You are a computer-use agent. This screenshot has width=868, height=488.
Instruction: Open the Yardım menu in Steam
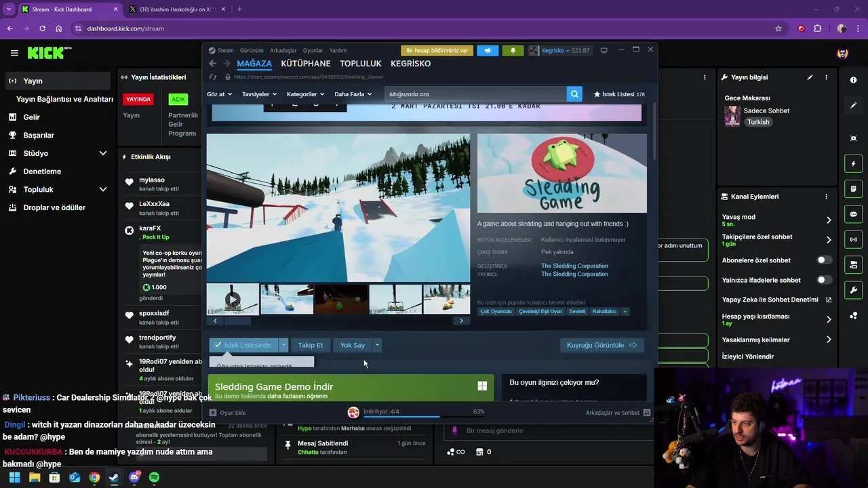tap(338, 50)
